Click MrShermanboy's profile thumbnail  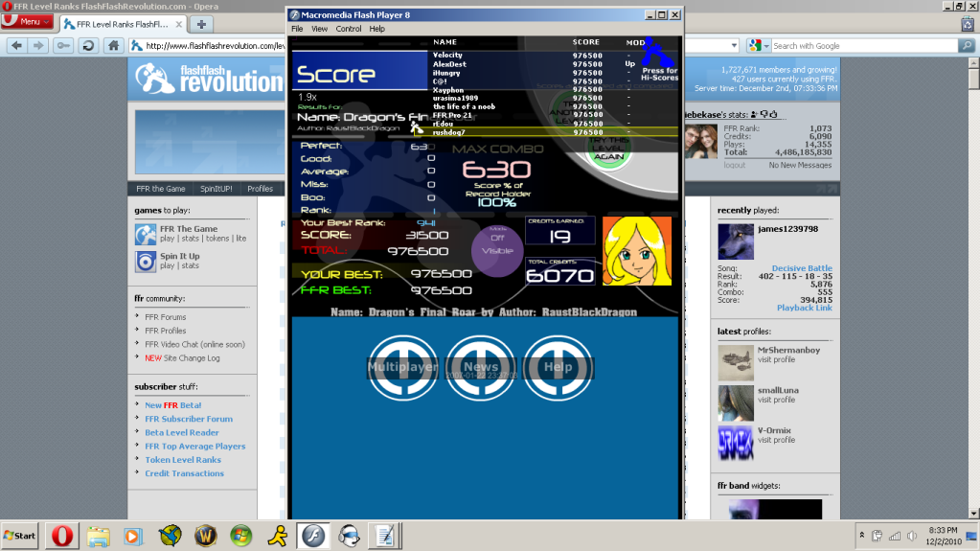click(x=736, y=363)
